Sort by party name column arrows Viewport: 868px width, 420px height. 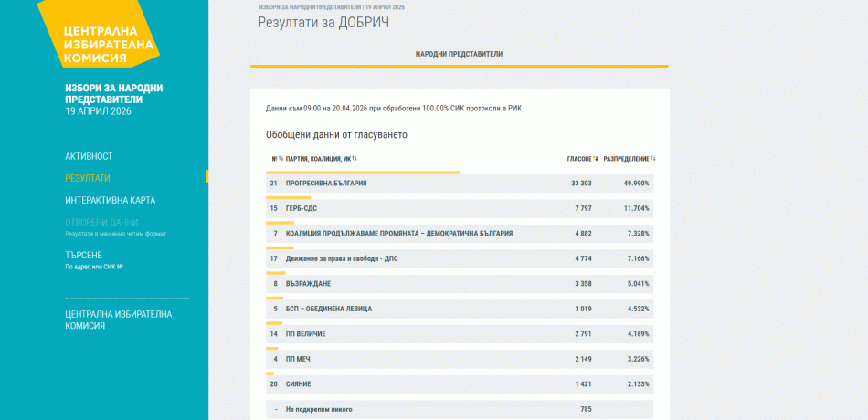tap(354, 159)
